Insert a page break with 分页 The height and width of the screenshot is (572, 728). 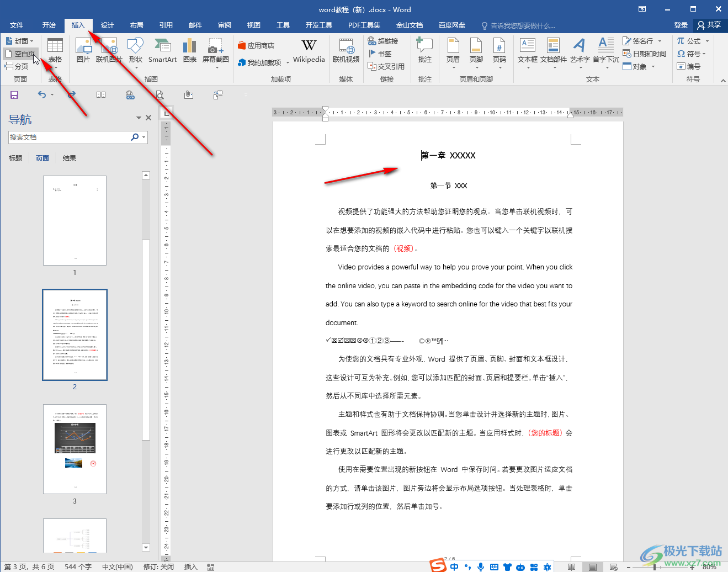[17, 66]
